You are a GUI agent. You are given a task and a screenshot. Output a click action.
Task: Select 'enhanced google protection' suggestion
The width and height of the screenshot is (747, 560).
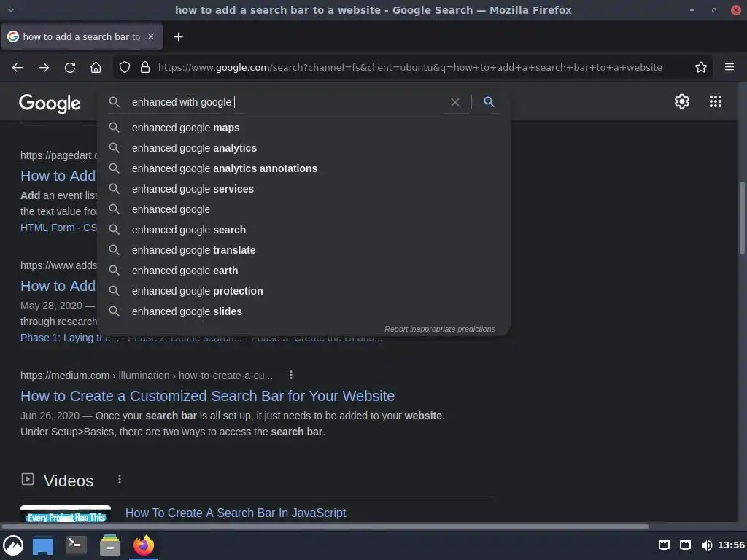point(303,291)
